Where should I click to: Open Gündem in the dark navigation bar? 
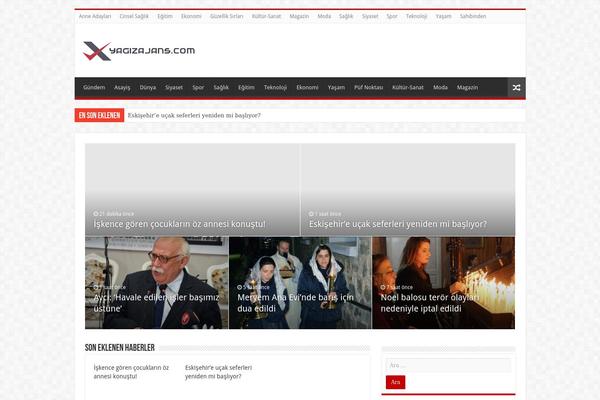(94, 87)
